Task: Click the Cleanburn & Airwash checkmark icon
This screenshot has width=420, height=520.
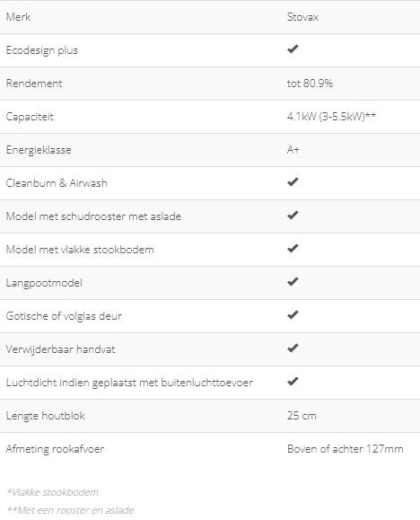Action: coord(293,182)
